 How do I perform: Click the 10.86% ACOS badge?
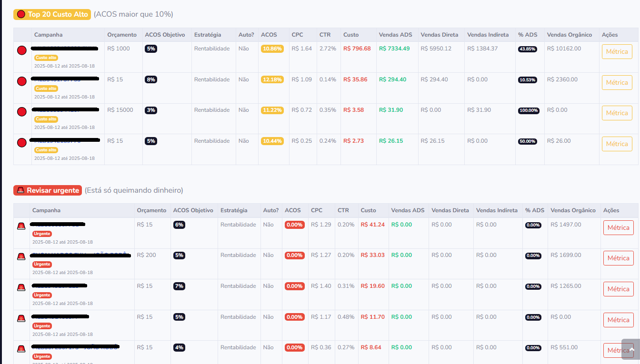coord(272,49)
